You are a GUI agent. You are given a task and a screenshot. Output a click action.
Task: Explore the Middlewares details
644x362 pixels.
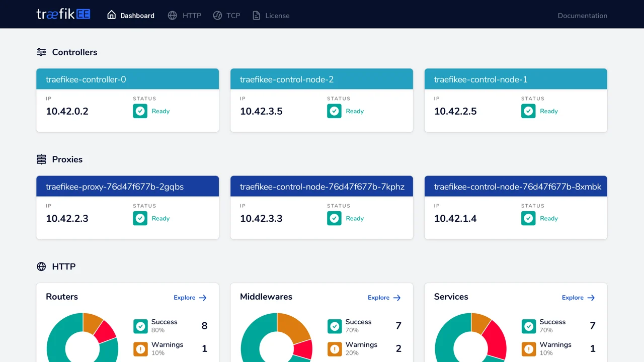(384, 298)
